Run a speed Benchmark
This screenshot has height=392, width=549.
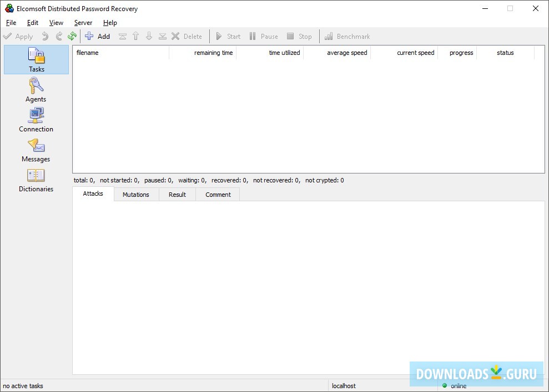(x=347, y=36)
